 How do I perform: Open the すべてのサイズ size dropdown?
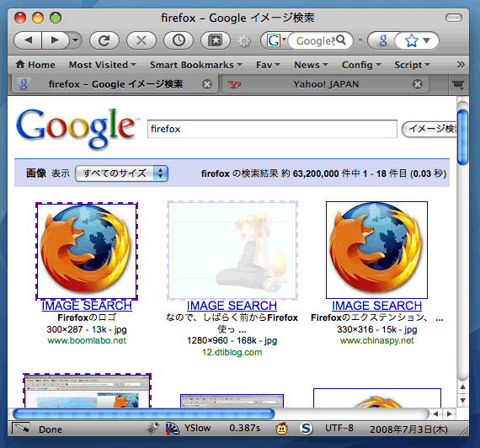pos(121,173)
